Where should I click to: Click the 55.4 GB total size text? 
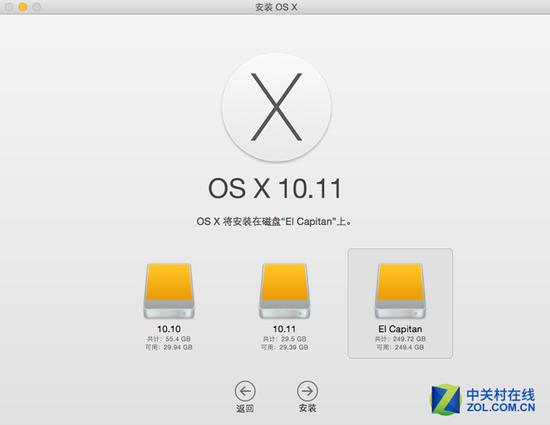click(169, 339)
